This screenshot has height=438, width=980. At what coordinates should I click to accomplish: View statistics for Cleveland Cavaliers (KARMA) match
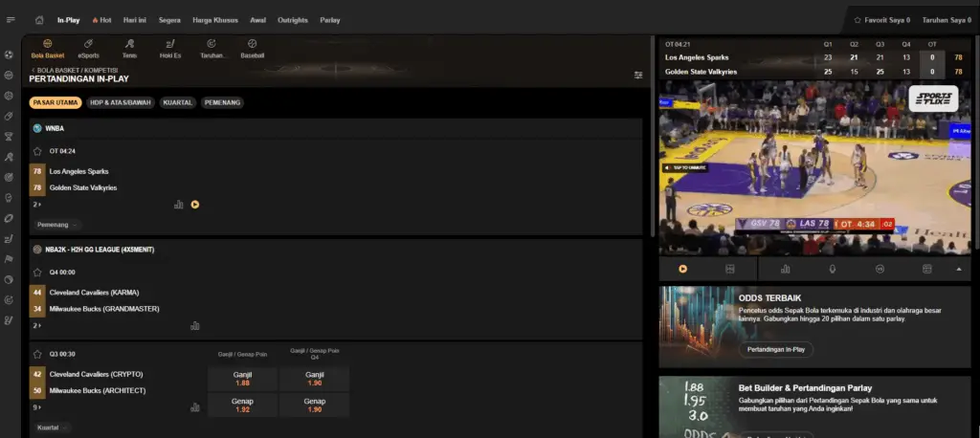[195, 325]
